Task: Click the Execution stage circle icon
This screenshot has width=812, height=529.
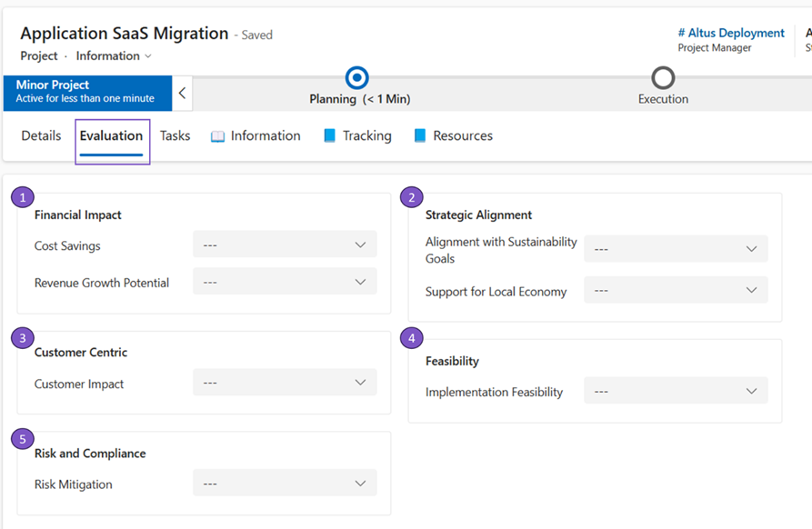Action: (663, 77)
